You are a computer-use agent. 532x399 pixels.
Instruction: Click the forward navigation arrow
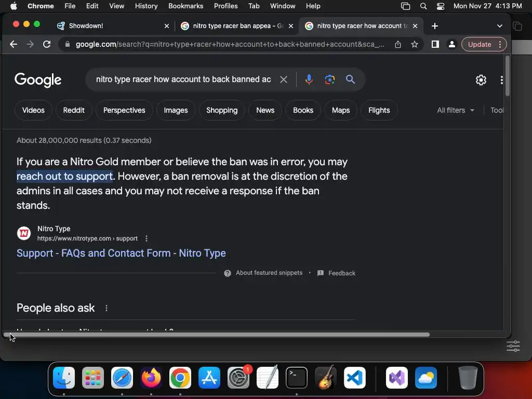pos(30,44)
